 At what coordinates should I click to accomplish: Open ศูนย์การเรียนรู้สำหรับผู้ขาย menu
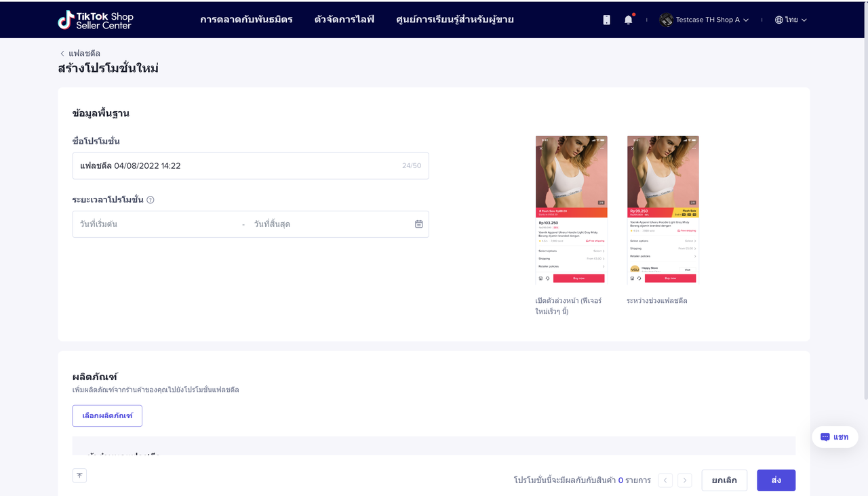pos(455,20)
